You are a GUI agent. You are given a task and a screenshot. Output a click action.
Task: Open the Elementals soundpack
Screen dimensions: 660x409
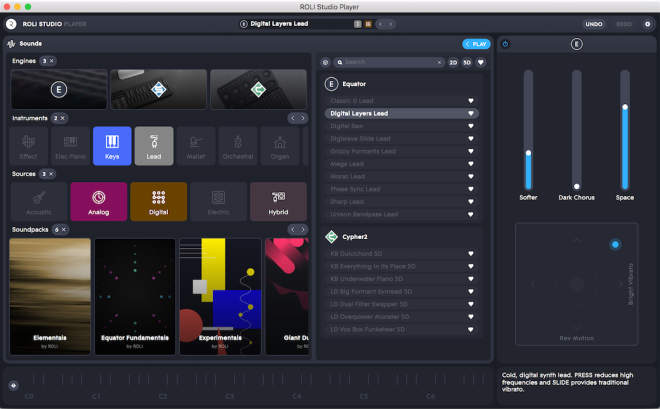(x=50, y=296)
